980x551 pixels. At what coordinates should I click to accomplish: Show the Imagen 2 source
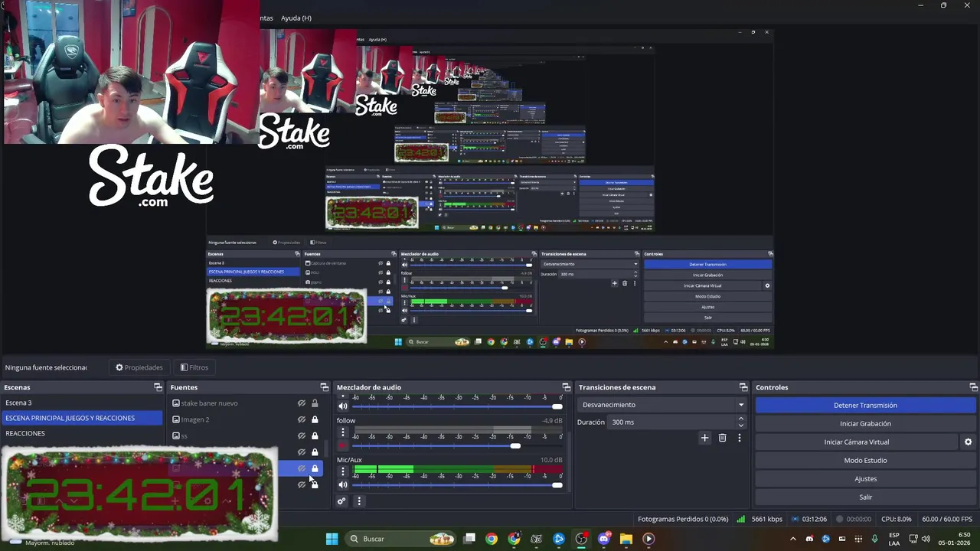tap(302, 419)
